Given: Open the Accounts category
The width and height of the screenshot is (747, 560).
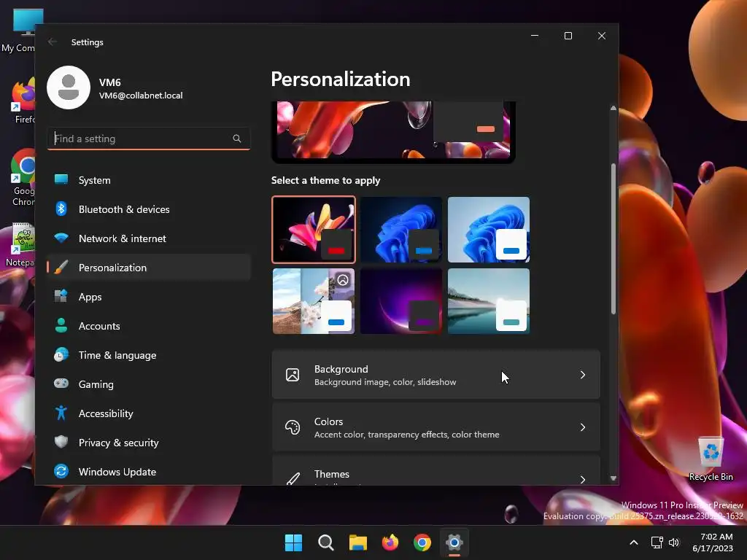Looking at the screenshot, I should (x=149, y=326).
